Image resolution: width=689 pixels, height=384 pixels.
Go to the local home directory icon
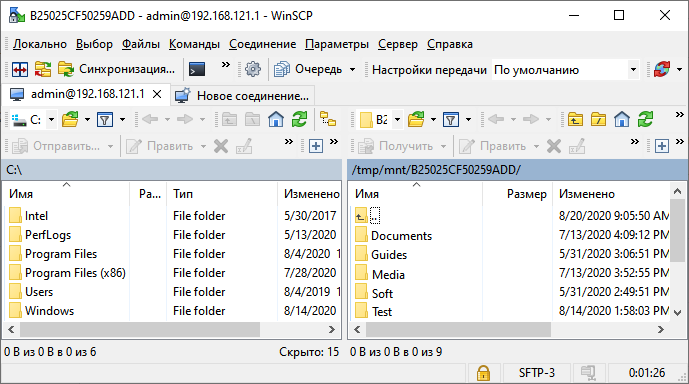pyautogui.click(x=276, y=120)
